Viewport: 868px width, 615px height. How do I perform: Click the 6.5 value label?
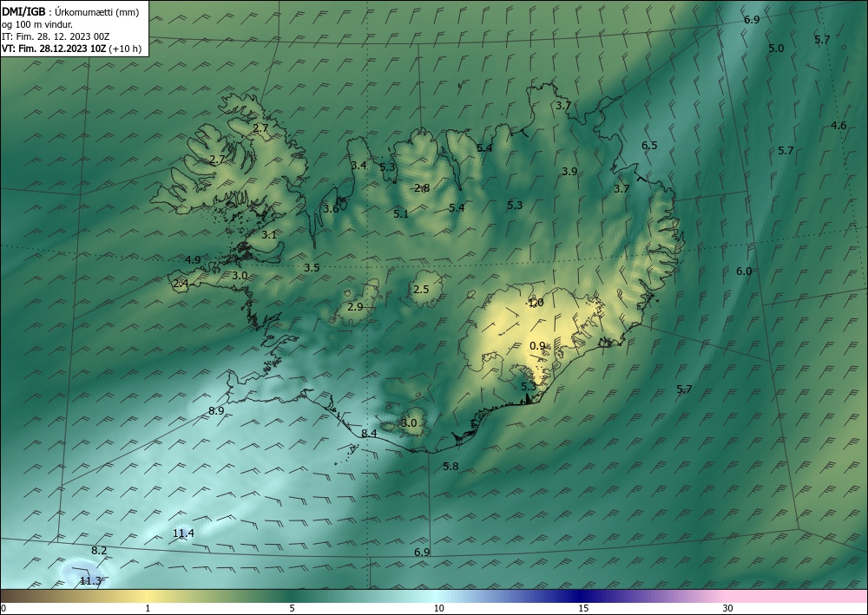649,146
